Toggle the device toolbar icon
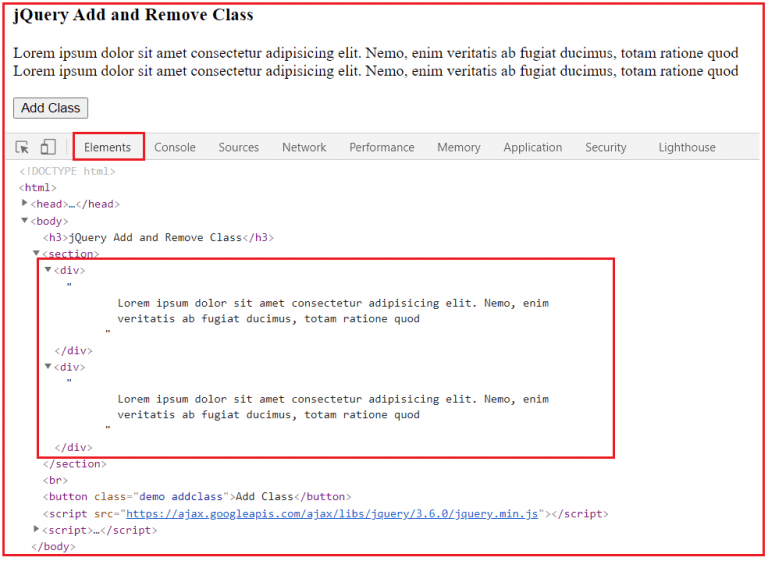Screen dimensions: 768x561 pyautogui.click(x=47, y=147)
